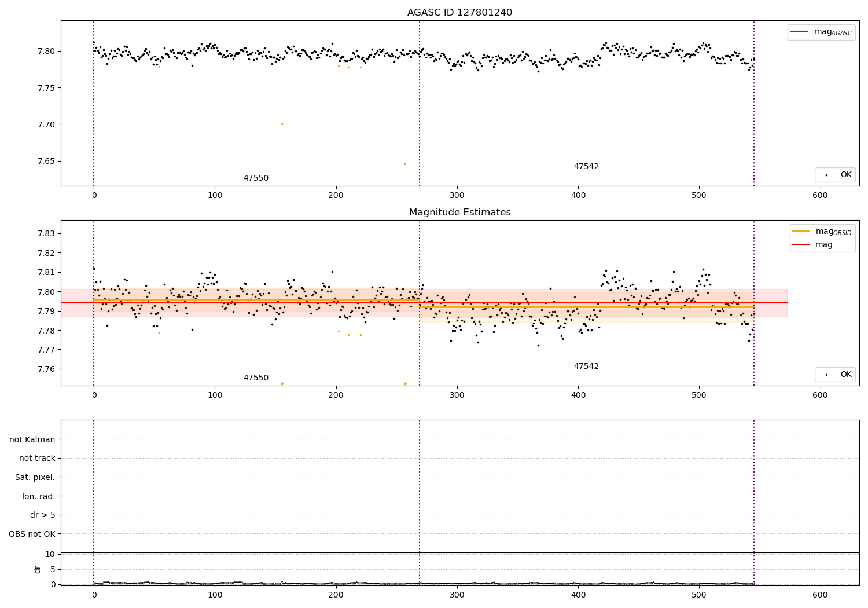Click the '7.79' y-axis tick label
The image size is (868, 608).
pos(46,312)
